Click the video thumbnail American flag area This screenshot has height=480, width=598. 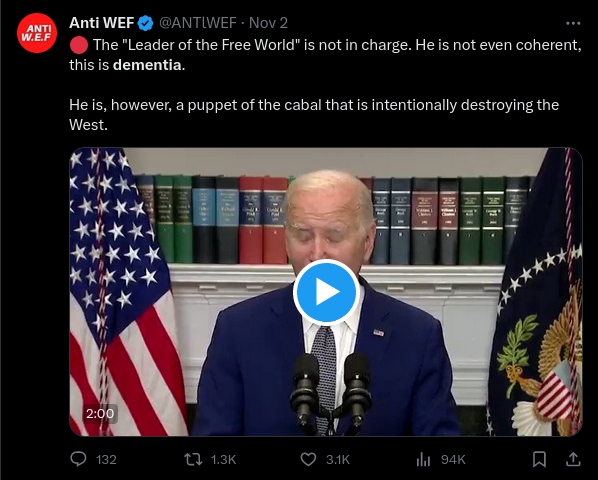pyautogui.click(x=123, y=292)
